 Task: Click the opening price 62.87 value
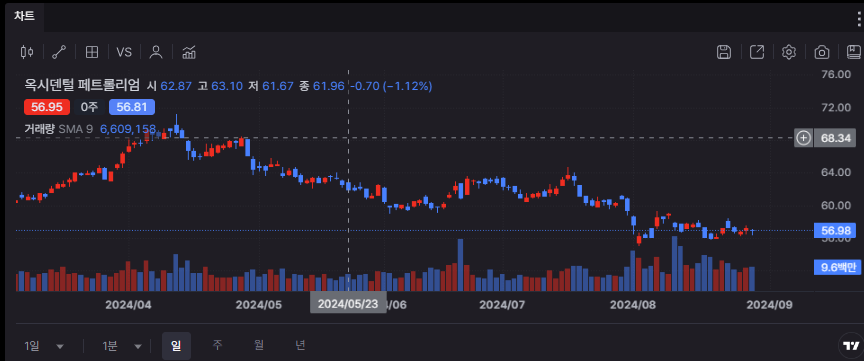[x=176, y=86]
